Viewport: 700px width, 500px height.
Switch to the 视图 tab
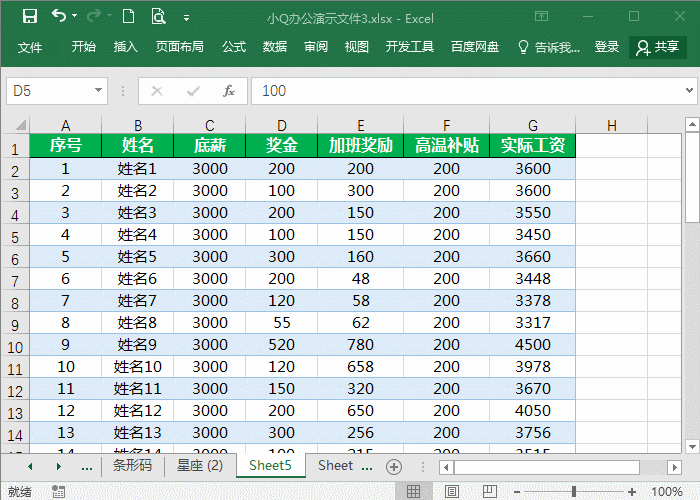pos(357,47)
